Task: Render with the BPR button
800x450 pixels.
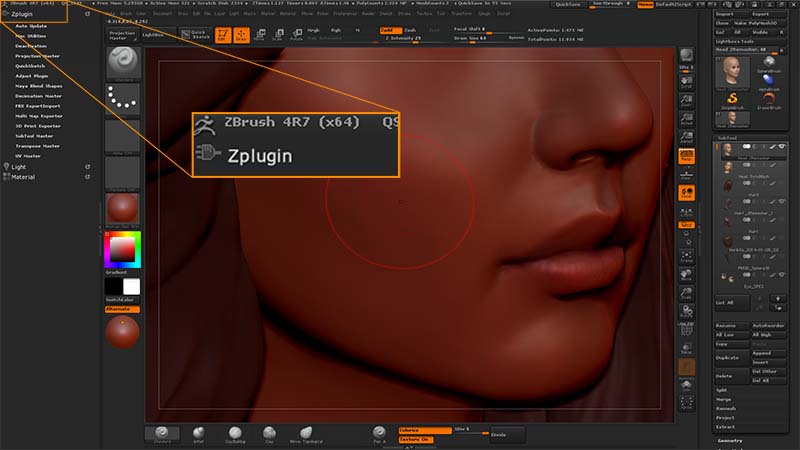Action: (686, 55)
